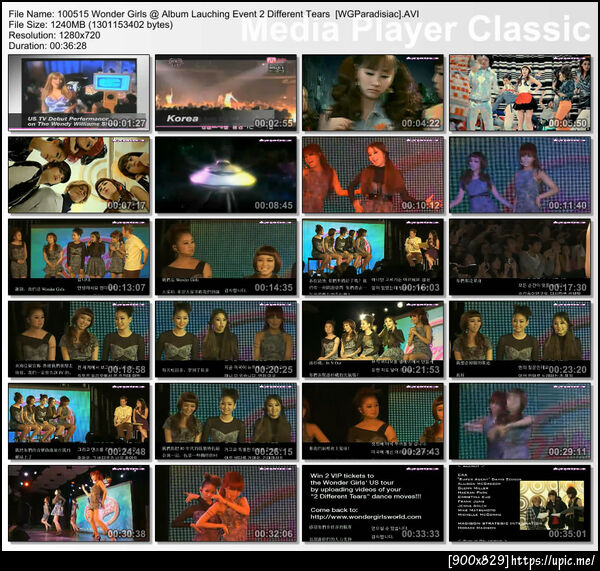Open the thumbnail stamped 00:32:06
600x571 pixels.
click(x=226, y=504)
